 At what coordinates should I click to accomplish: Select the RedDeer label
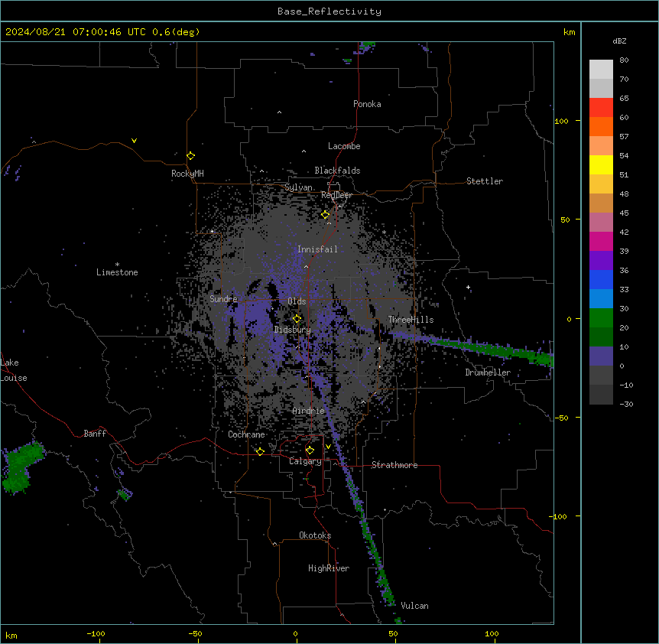336,195
